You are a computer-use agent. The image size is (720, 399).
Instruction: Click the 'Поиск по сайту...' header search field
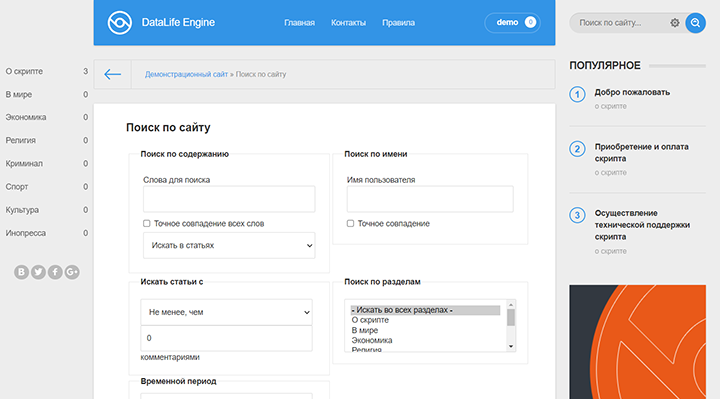[620, 22]
